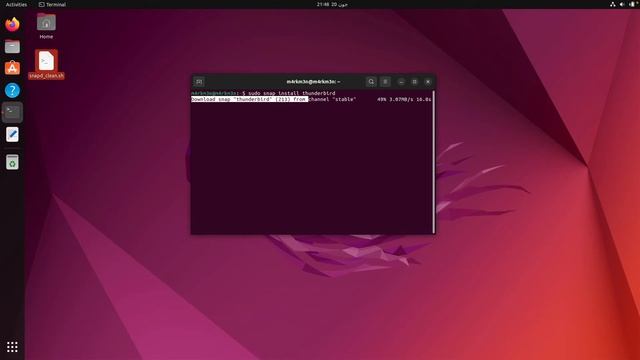Open the Terminal app menu in top bar
Screen dimensions: 640x360
click(52, 4)
